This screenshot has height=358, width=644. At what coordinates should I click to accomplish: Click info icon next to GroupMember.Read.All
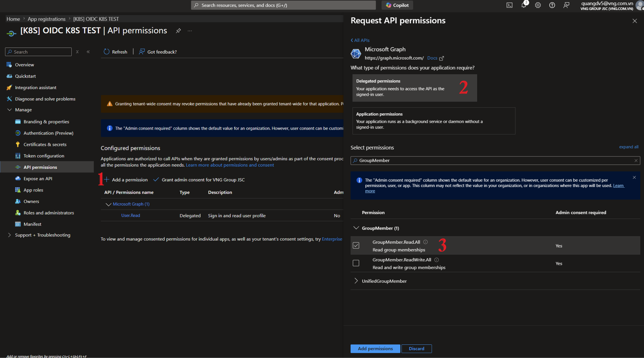425,242
